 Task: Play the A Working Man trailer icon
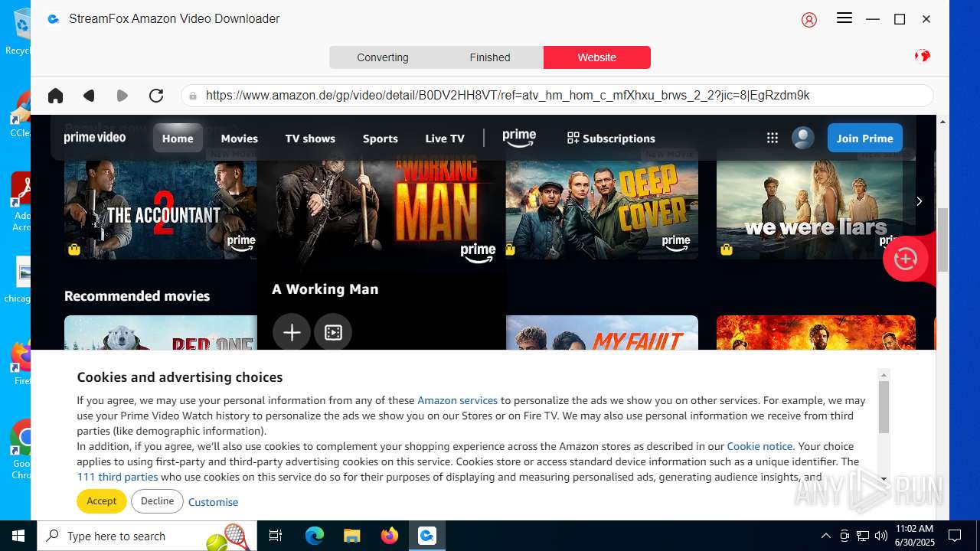333,333
